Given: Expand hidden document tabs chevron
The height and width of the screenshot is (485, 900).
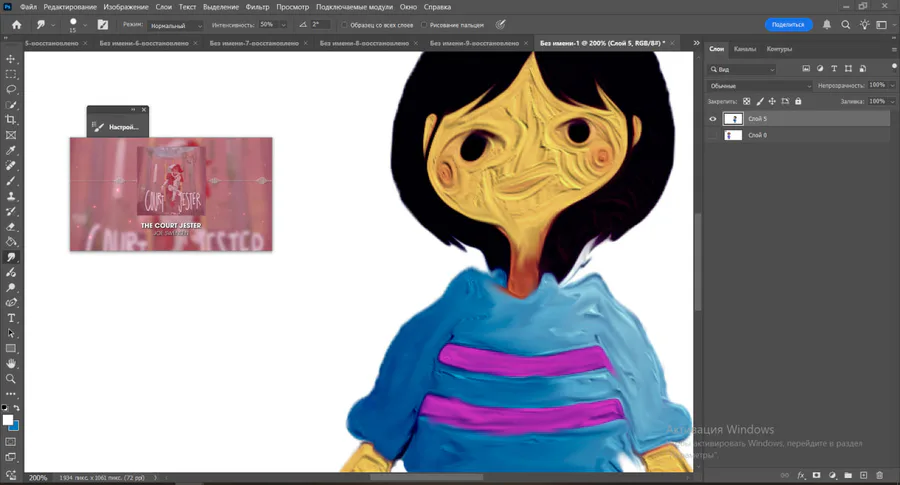Looking at the screenshot, I should pyautogui.click(x=696, y=43).
